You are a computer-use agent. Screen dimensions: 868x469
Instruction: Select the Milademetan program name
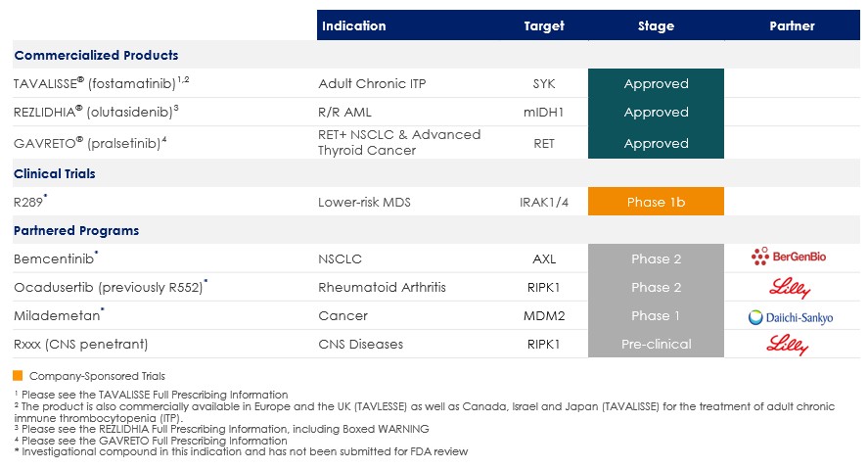[56, 316]
